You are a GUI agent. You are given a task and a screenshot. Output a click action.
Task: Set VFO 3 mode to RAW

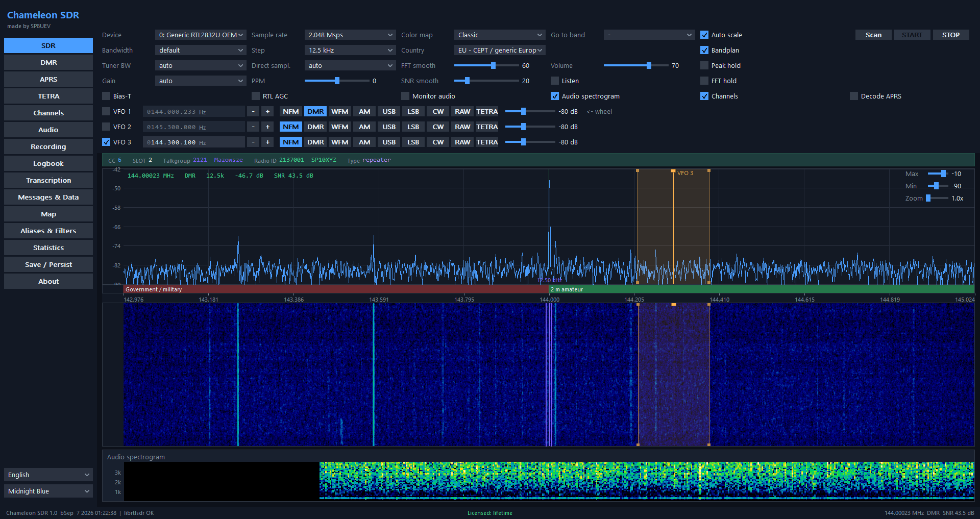(x=462, y=142)
